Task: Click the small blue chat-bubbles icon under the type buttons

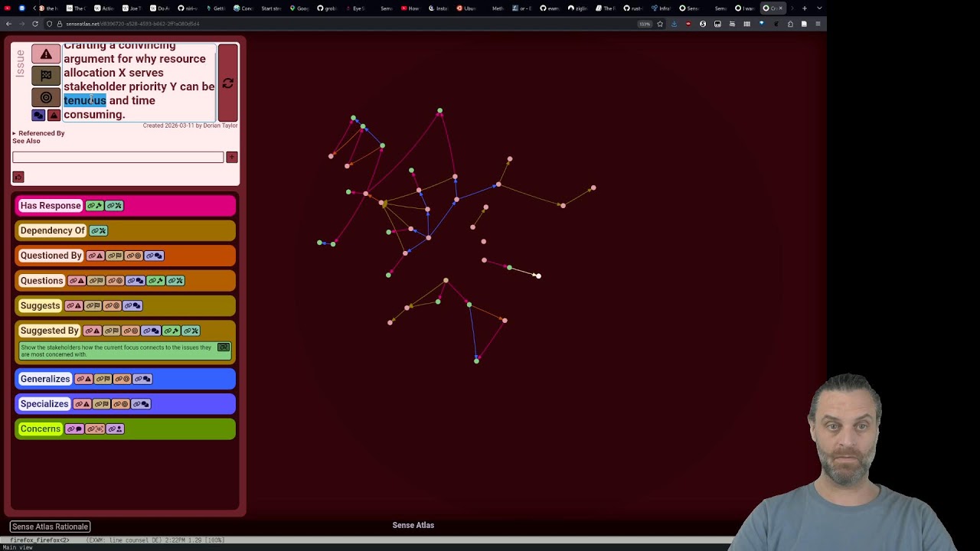Action: pyautogui.click(x=38, y=116)
